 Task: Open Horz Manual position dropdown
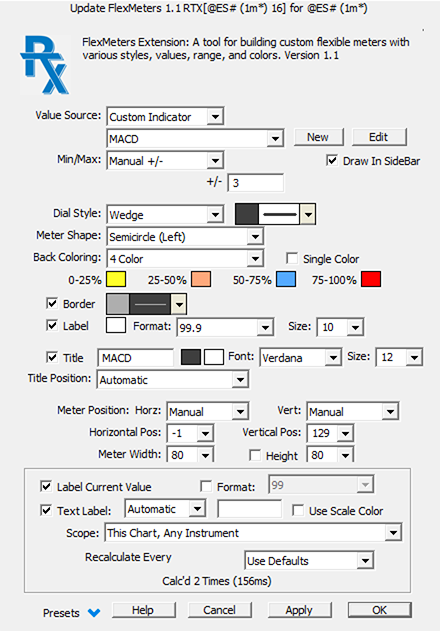tap(208, 411)
